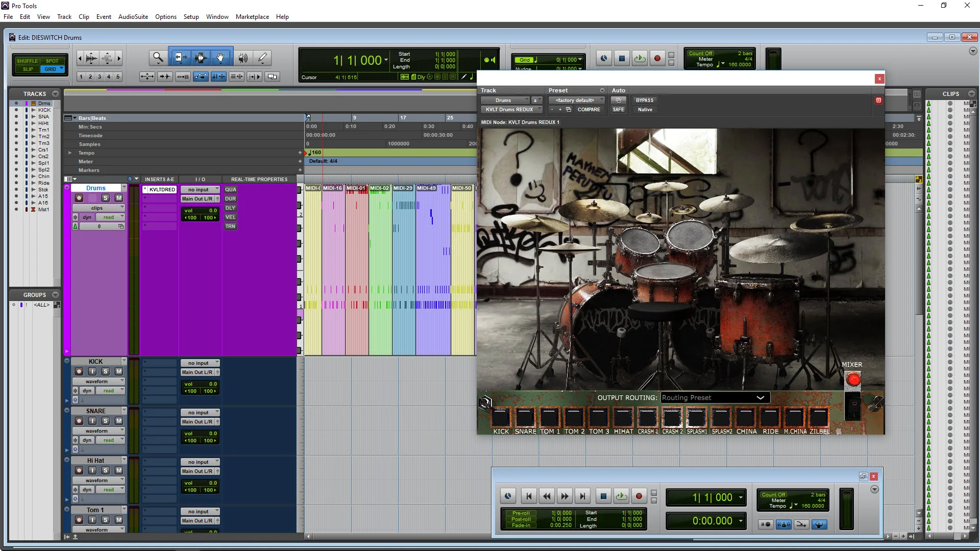Screen dimensions: 980x551
Task: Click the KICK channel pad in KVLT mixer strip
Action: coord(501,418)
